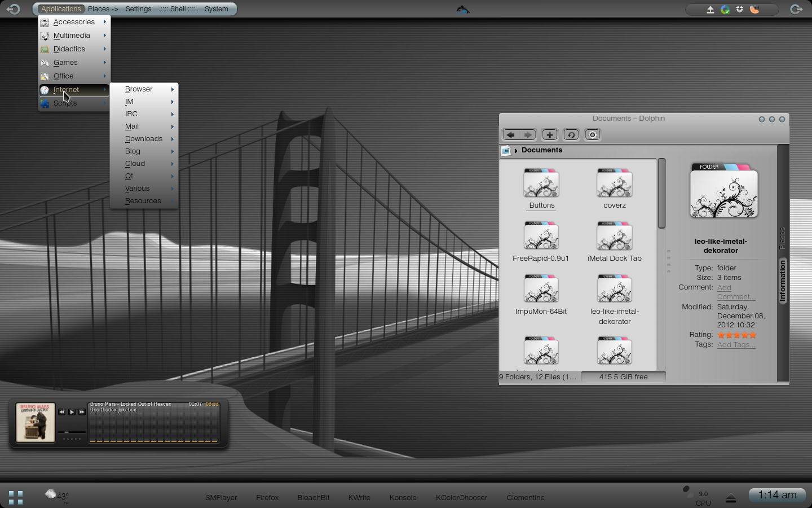Click the plus button in Dolphin toolbar
Viewport: 812px width, 508px height.
point(550,135)
